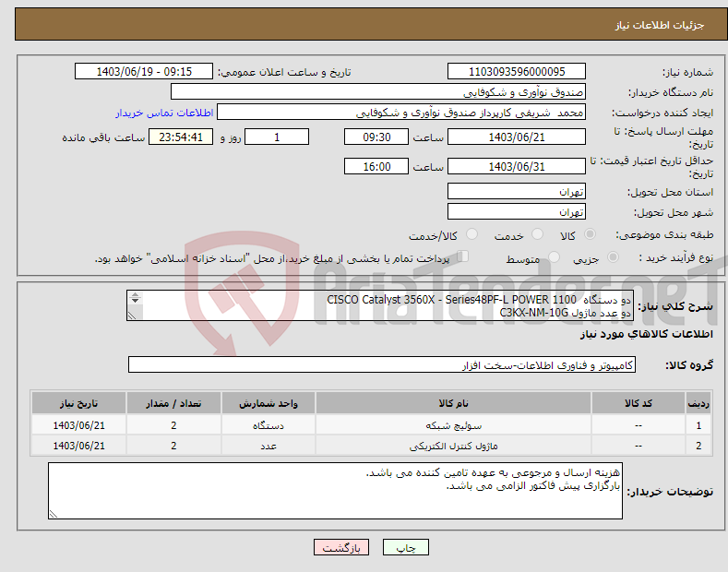Click the CISCO Catalyst description text area

click(380, 305)
